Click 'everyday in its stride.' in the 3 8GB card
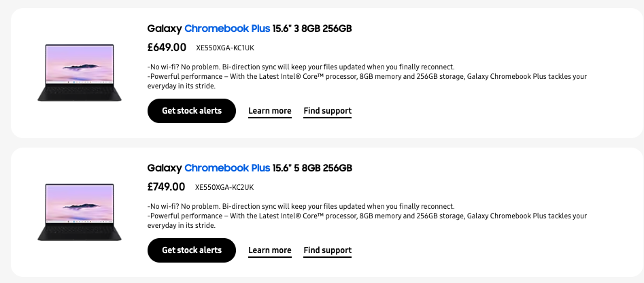 coord(181,86)
